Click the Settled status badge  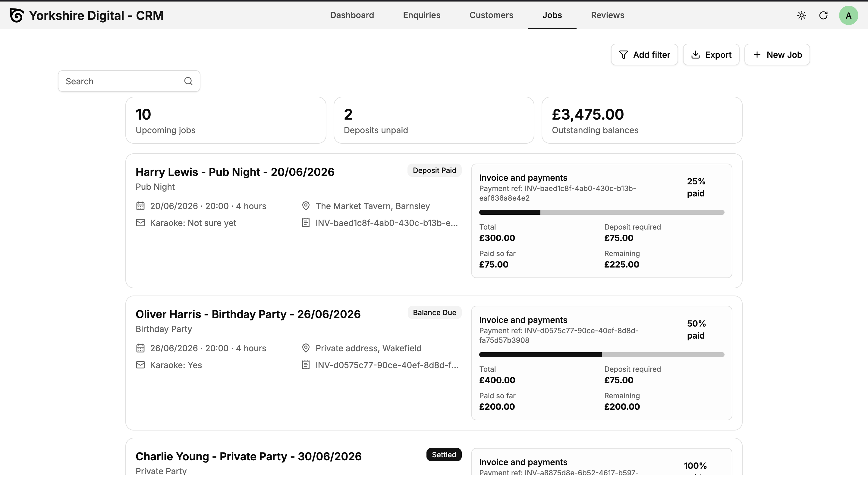point(444,455)
